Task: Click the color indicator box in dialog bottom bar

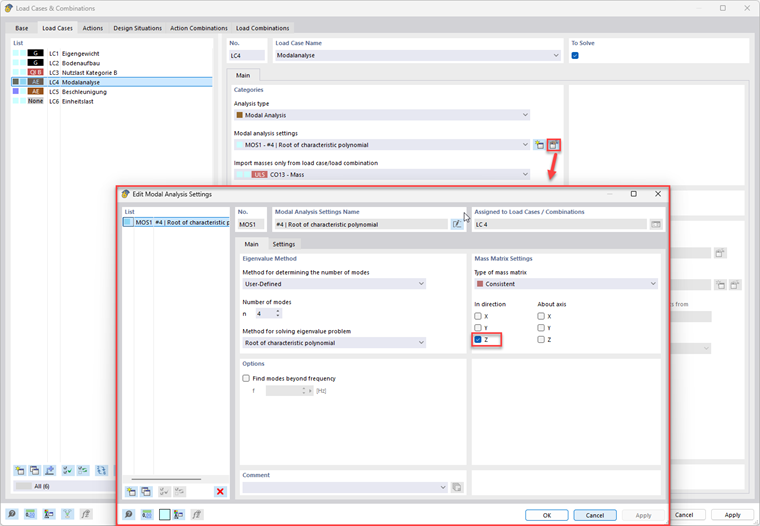Action: 165,514
